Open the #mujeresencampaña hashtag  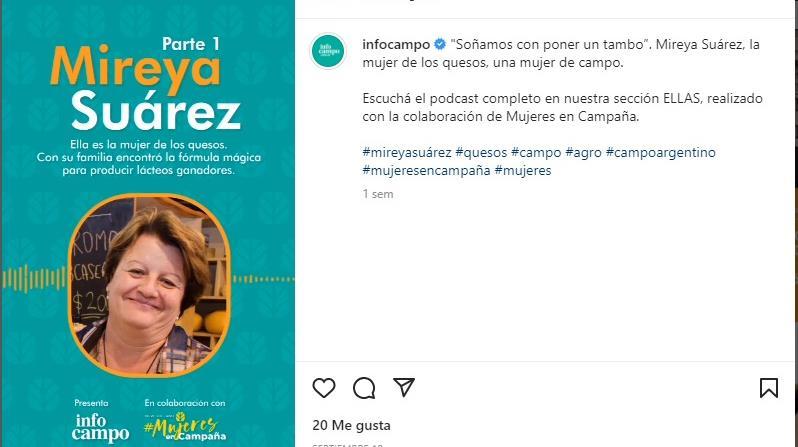pyautogui.click(x=426, y=170)
